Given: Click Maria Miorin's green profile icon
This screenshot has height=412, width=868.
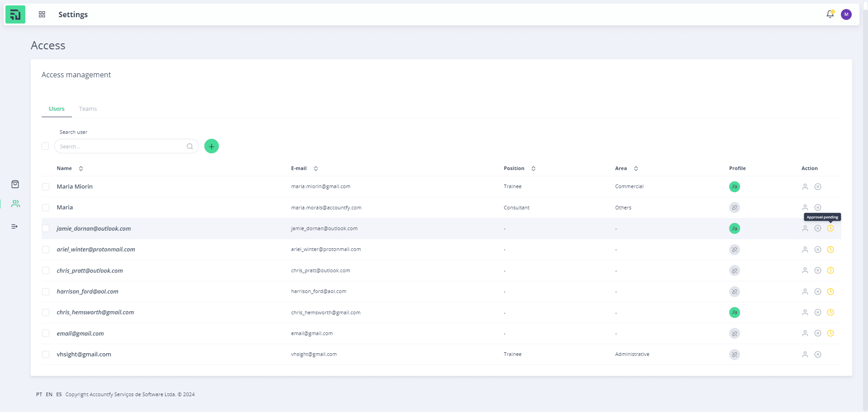Looking at the screenshot, I should pos(735,187).
